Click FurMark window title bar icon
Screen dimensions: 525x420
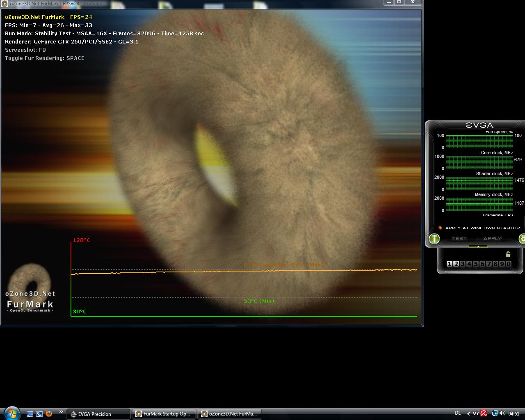pos(5,3)
